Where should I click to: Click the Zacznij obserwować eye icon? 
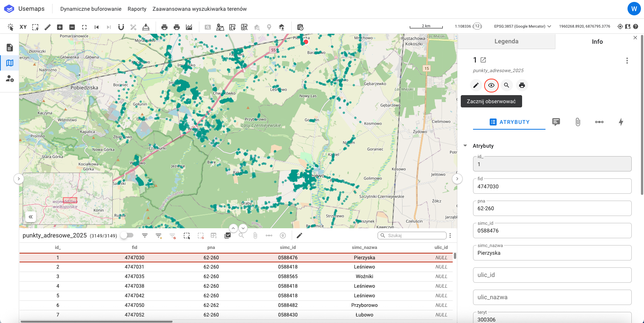pyautogui.click(x=491, y=85)
